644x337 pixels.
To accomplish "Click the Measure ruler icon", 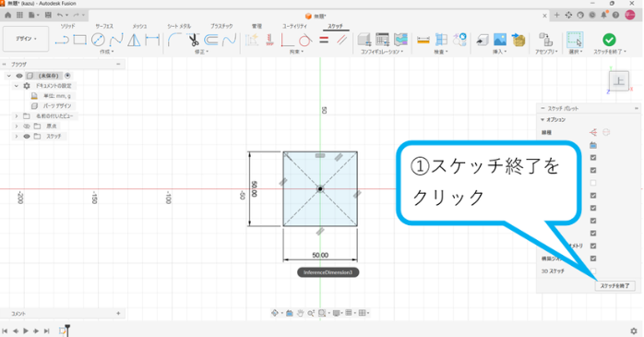I will [423, 40].
